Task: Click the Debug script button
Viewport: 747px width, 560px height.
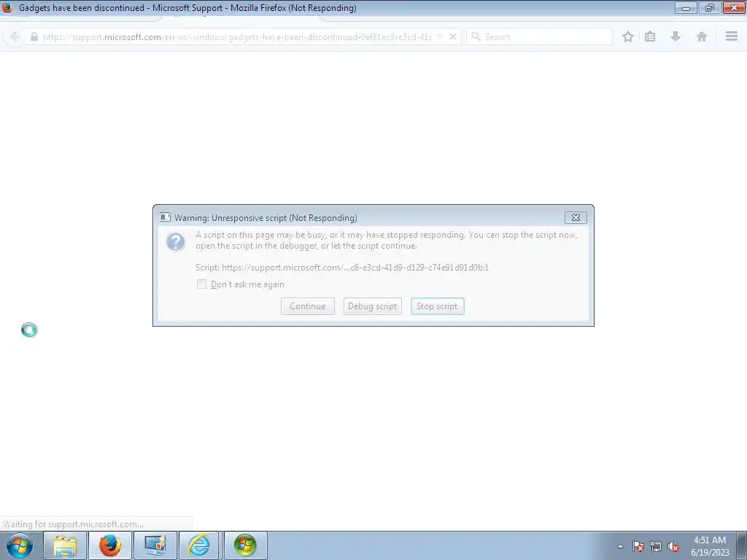Action: click(x=373, y=306)
